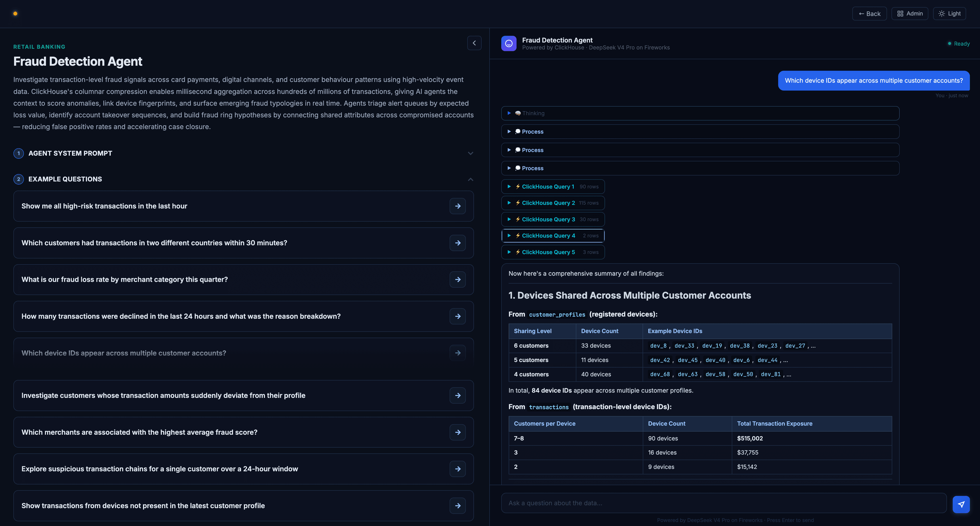Click the step 1 circle badge
Image resolution: width=980 pixels, height=526 pixels.
coord(19,153)
